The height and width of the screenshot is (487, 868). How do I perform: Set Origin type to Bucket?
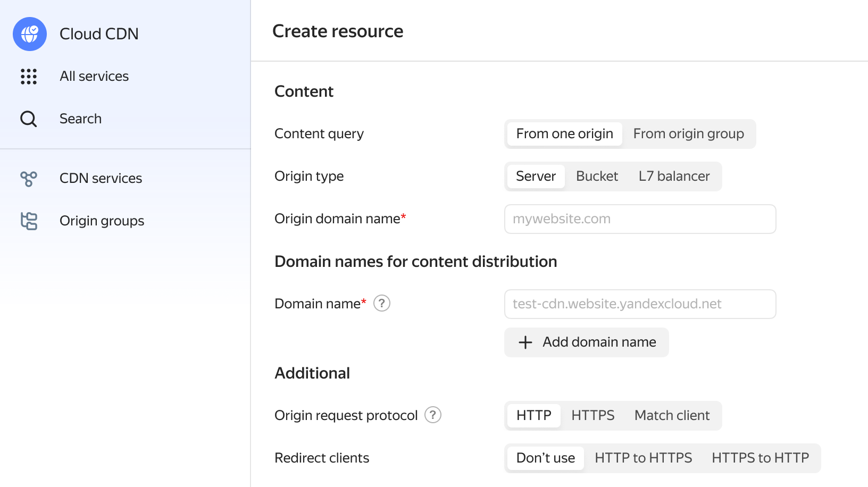pos(597,176)
